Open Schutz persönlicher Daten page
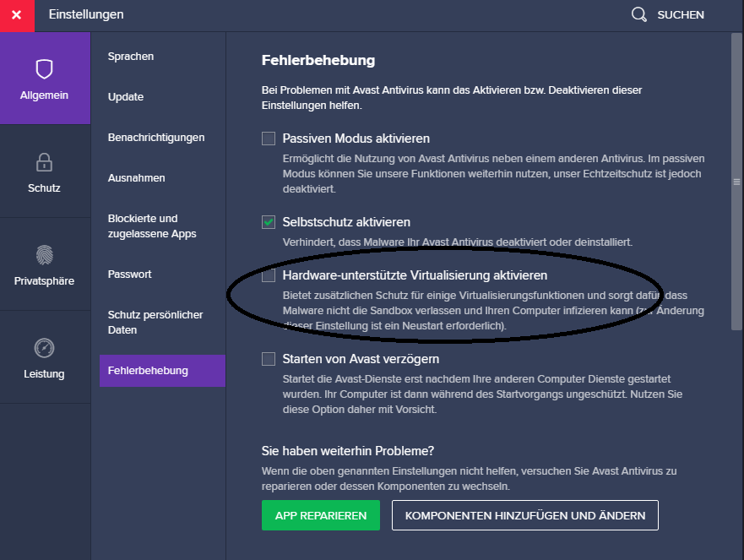Screen dimensions: 744x560 [155, 323]
